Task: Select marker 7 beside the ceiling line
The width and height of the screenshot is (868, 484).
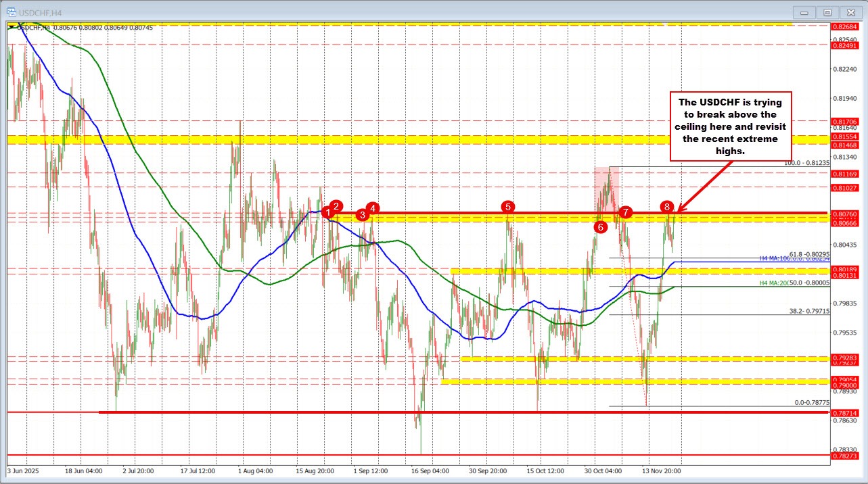Action: [624, 212]
